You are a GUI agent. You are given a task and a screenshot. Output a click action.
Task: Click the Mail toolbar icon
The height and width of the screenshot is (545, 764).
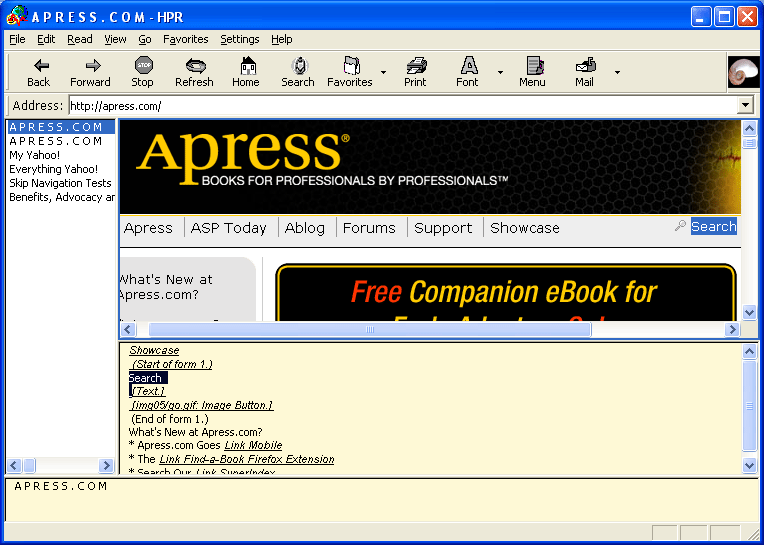[586, 65]
